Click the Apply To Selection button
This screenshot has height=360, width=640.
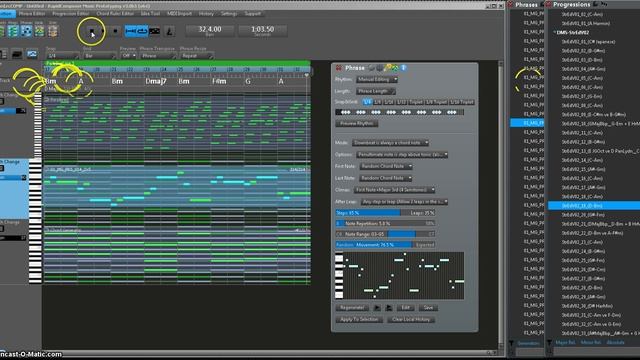359,320
